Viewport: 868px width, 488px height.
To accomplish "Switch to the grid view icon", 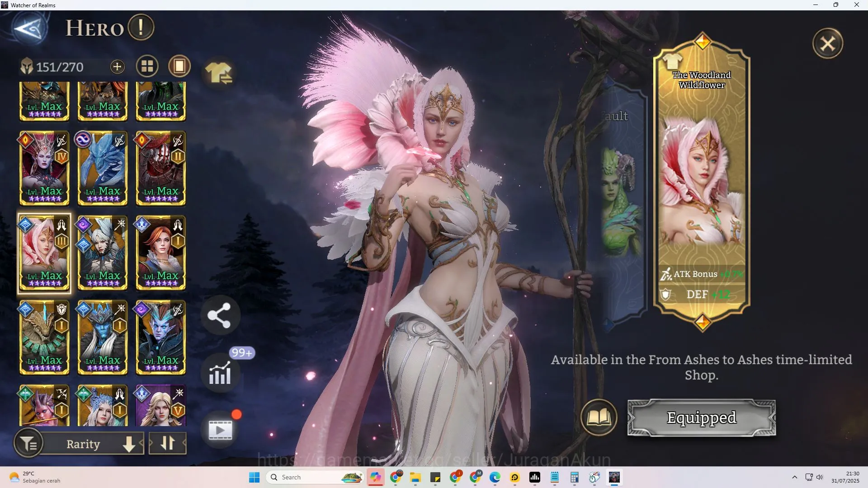I will [147, 66].
